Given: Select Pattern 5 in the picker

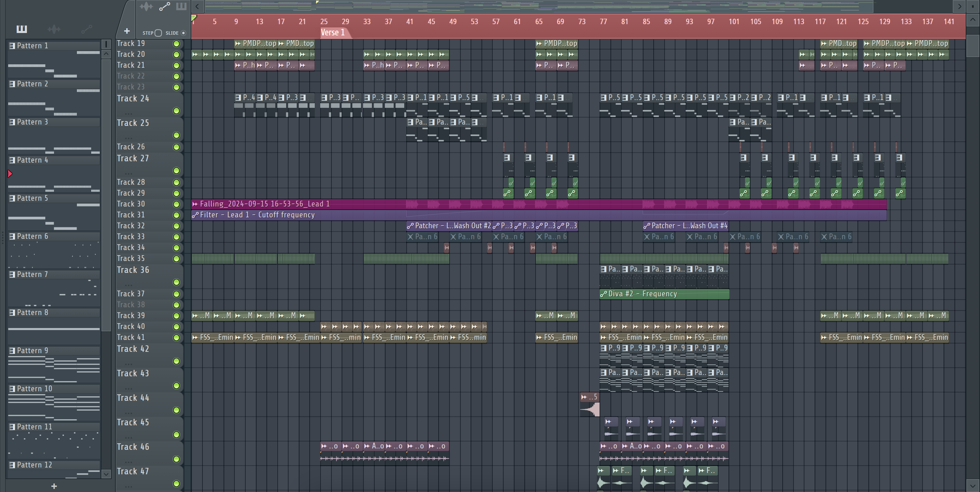Looking at the screenshot, I should 54,198.
